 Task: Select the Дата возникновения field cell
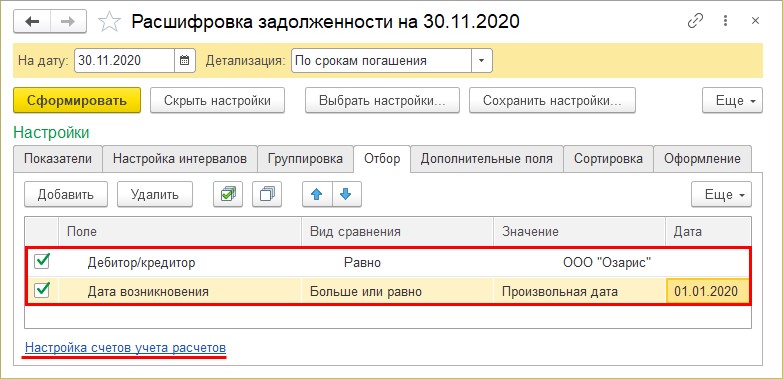[x=180, y=291]
